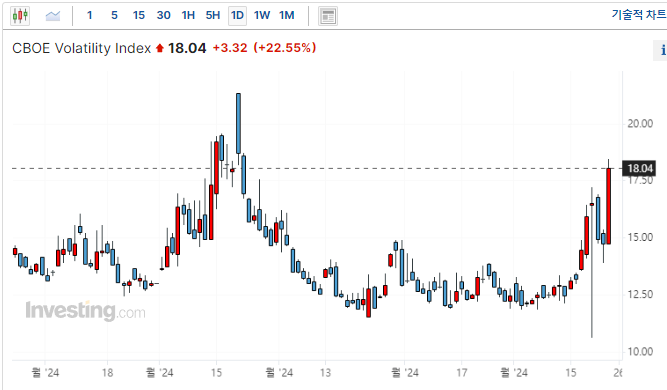Select the 15 minute interval
The width and height of the screenshot is (667, 390).
pyautogui.click(x=139, y=15)
